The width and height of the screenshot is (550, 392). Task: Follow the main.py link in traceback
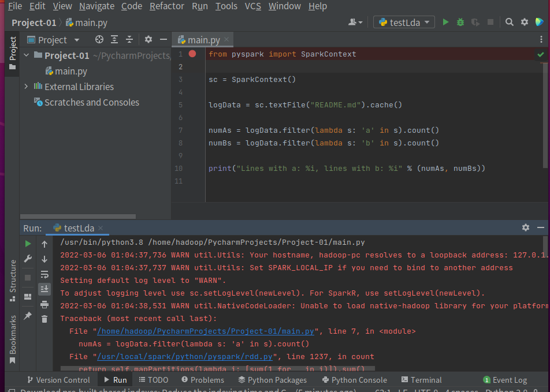tap(206, 331)
